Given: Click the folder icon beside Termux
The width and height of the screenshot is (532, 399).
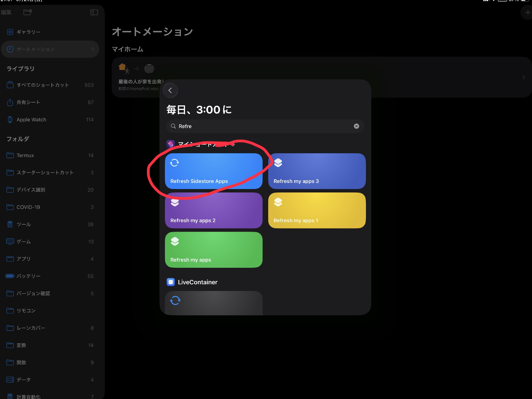Looking at the screenshot, I should pyautogui.click(x=10, y=155).
